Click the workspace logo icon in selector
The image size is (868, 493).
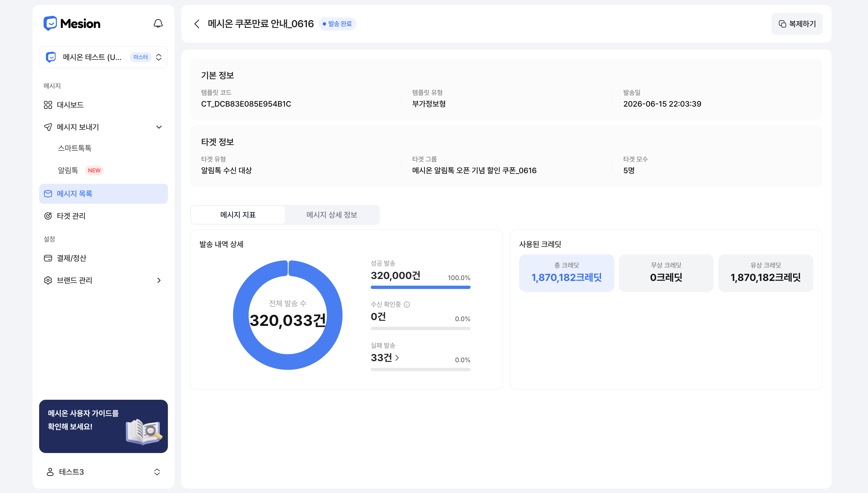[x=51, y=57]
